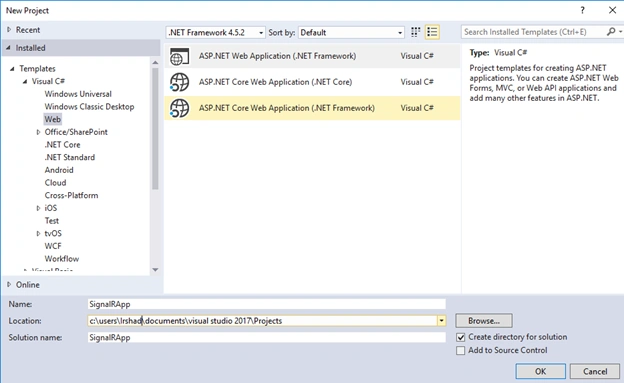Collapse the Installed section
This screenshot has width=624, height=383.
point(8,48)
